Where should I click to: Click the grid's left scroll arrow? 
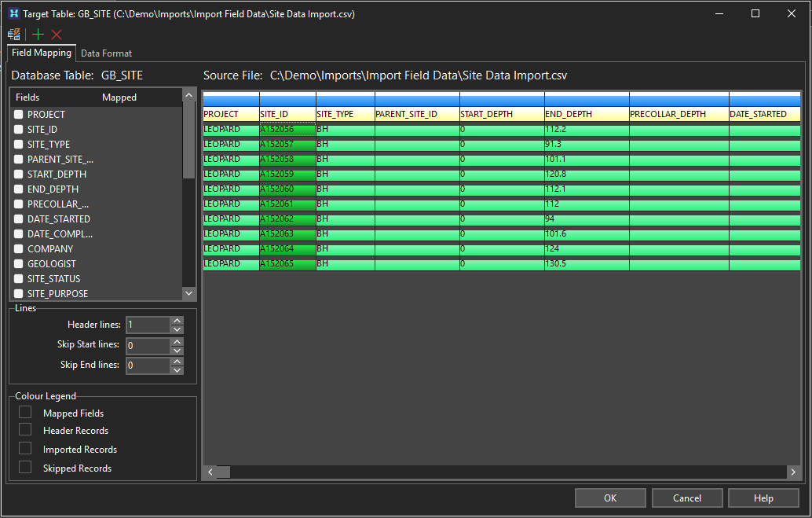(x=210, y=472)
